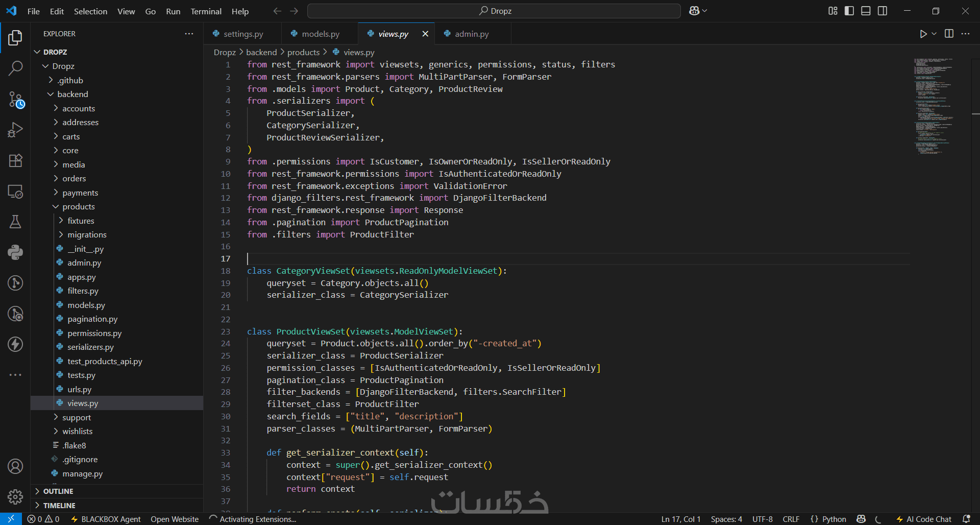Click the Go Forward arrow

point(294,11)
